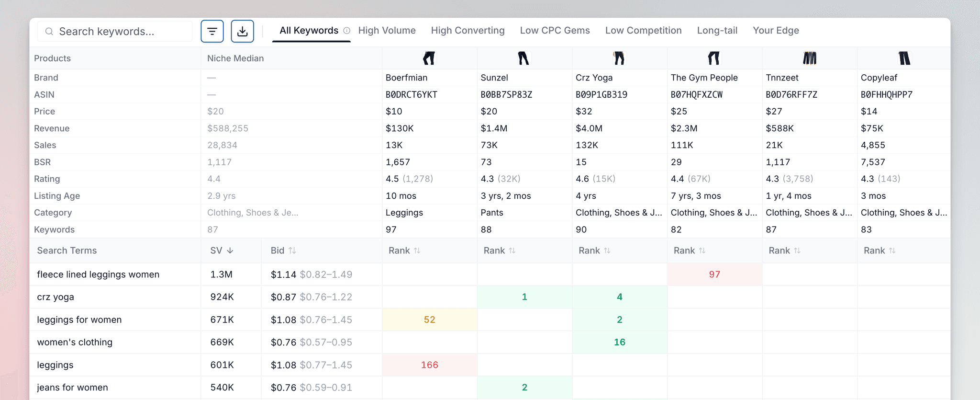Click the 7,537 BSR value
Image resolution: width=980 pixels, height=400 pixels.
click(873, 162)
